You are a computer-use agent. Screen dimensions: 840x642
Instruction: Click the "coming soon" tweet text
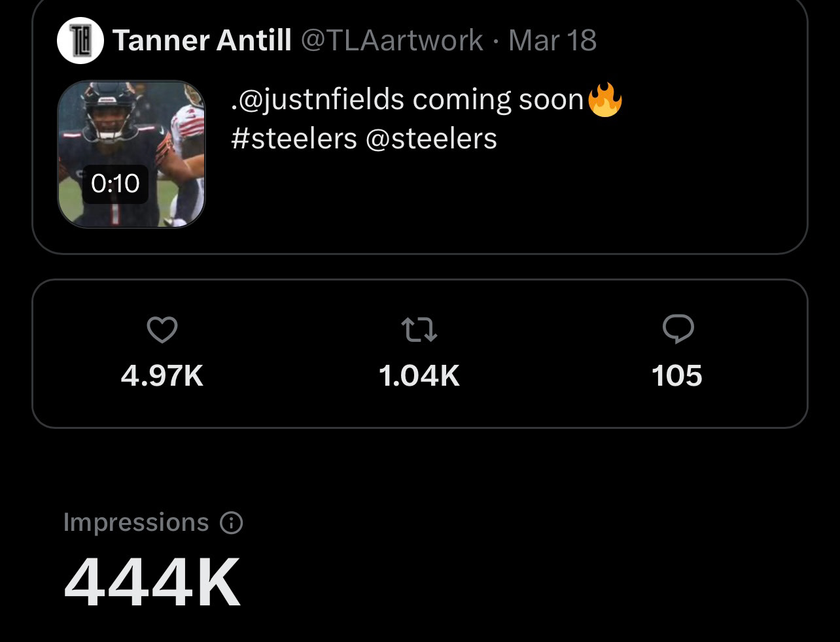[x=498, y=100]
